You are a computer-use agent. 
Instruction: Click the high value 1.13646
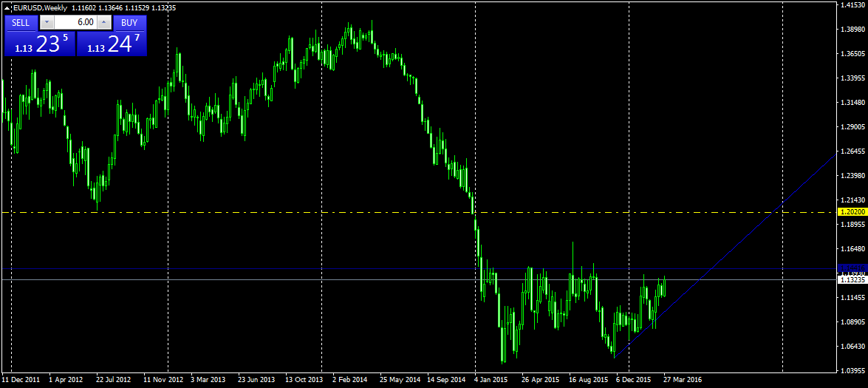click(110, 8)
